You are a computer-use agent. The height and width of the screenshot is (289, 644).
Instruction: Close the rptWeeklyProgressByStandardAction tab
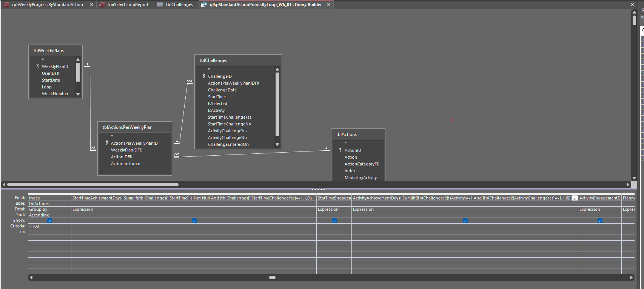[92, 5]
